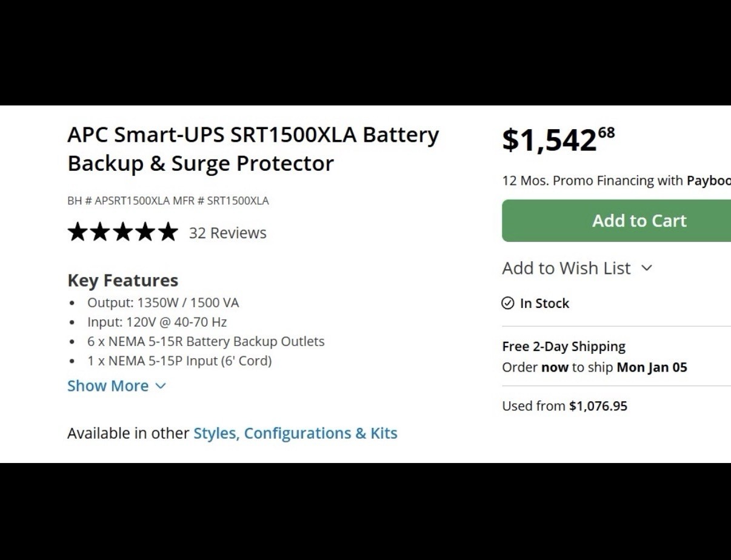
Task: Click the Output 1350W / 1500 VA feature
Action: tap(163, 302)
